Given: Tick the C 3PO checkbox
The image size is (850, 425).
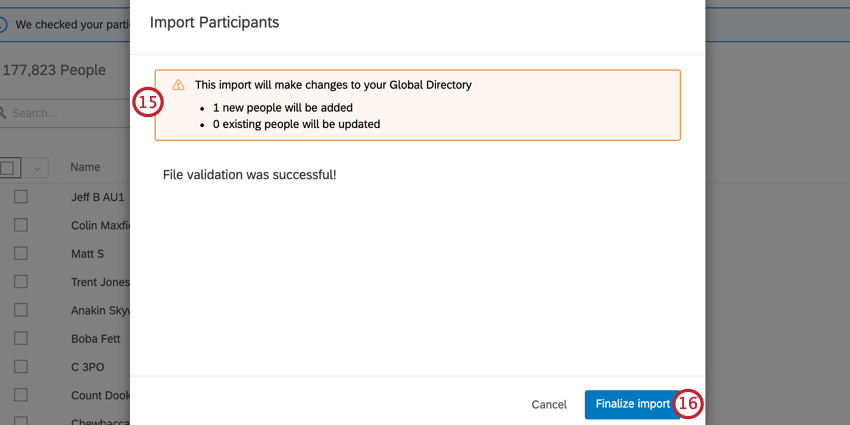Looking at the screenshot, I should 21,367.
